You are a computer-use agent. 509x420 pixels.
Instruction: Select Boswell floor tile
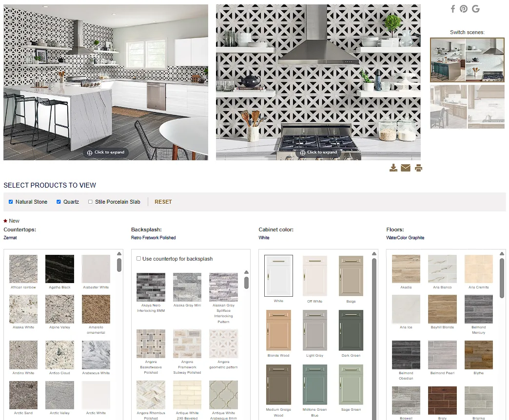pos(406,401)
